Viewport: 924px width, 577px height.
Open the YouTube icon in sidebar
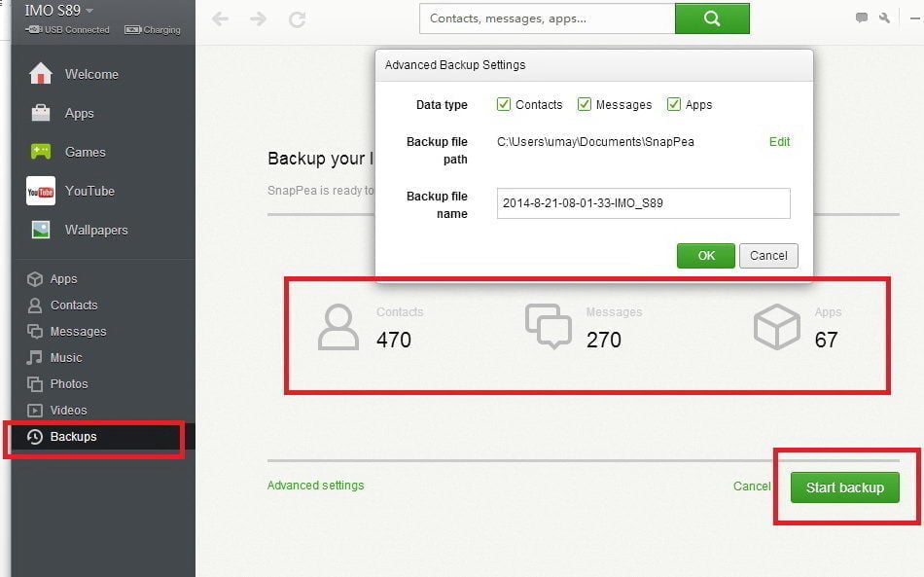tap(41, 191)
